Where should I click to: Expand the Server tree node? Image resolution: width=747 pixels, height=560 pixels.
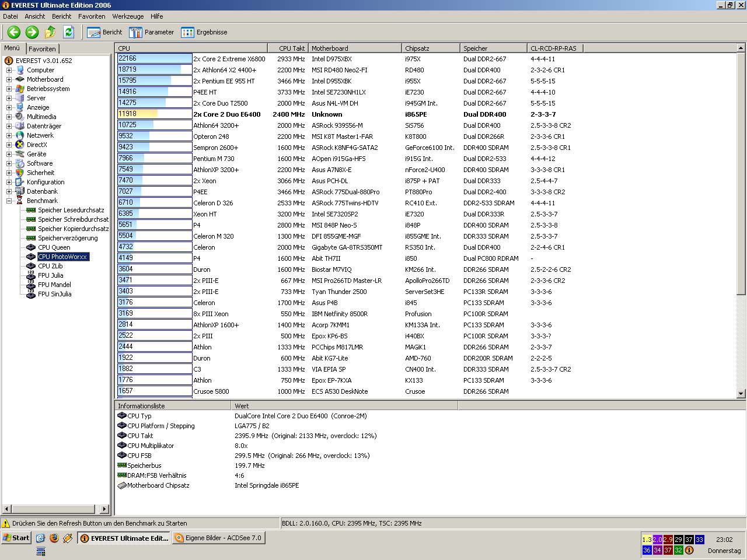[x=9, y=98]
